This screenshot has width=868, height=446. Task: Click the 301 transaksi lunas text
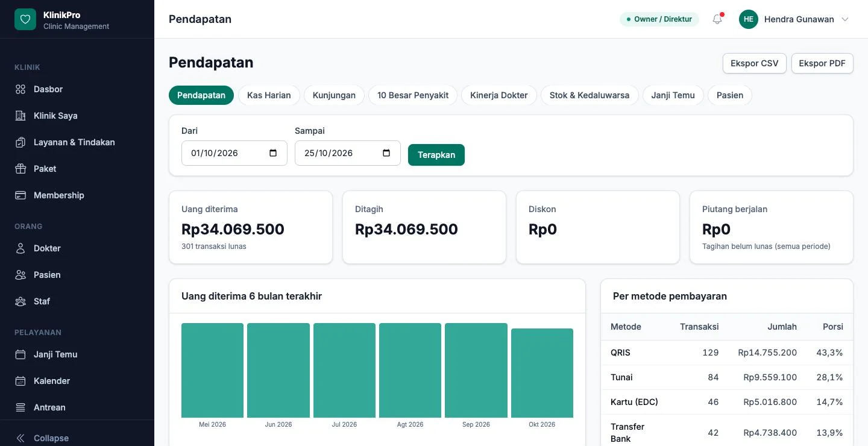click(x=213, y=247)
